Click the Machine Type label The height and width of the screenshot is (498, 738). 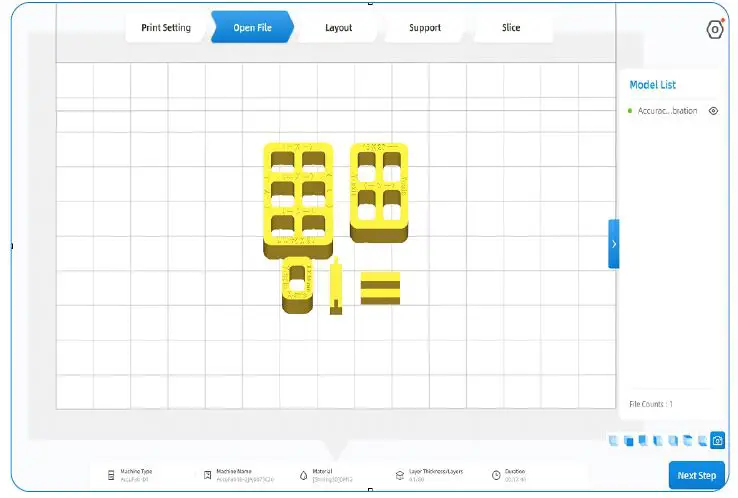coord(136,471)
